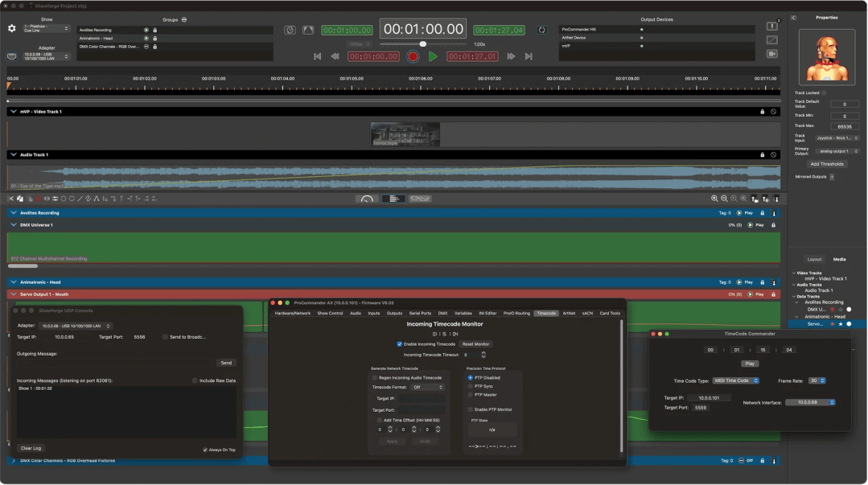Screen dimensions: 868x485
Task: Click the Groups remove icon
Action: (184, 20)
